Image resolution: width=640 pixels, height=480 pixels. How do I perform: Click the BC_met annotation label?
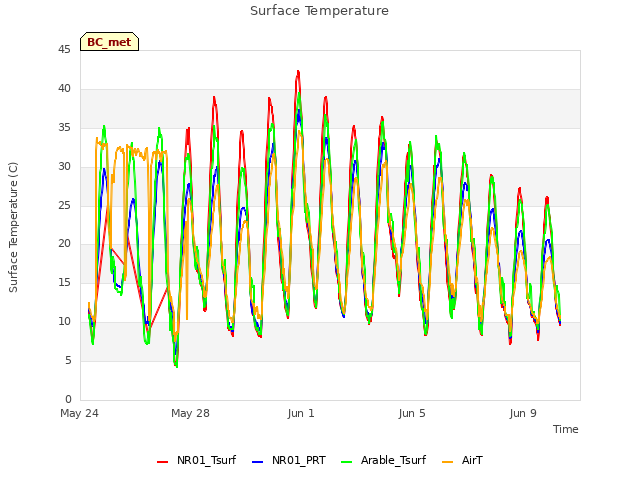pyautogui.click(x=109, y=42)
